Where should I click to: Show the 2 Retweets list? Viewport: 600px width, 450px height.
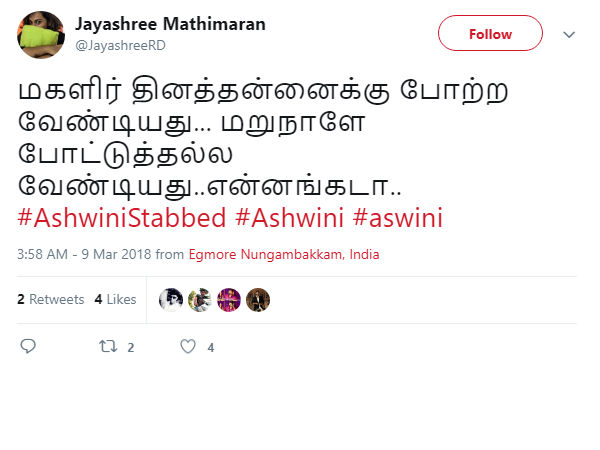[51, 299]
